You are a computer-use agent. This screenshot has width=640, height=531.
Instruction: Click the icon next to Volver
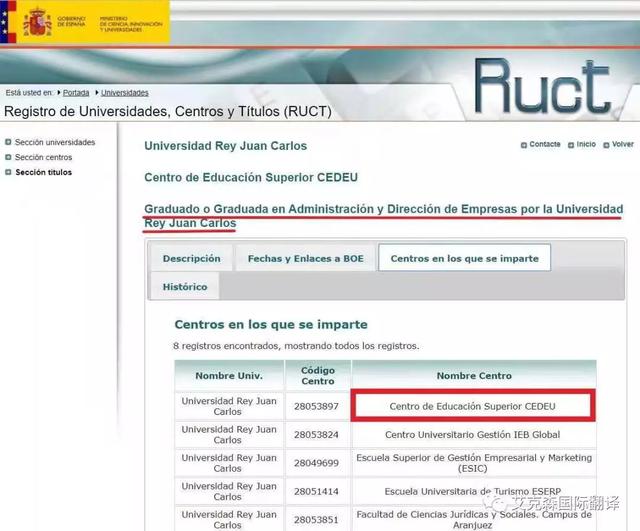[x=606, y=145]
